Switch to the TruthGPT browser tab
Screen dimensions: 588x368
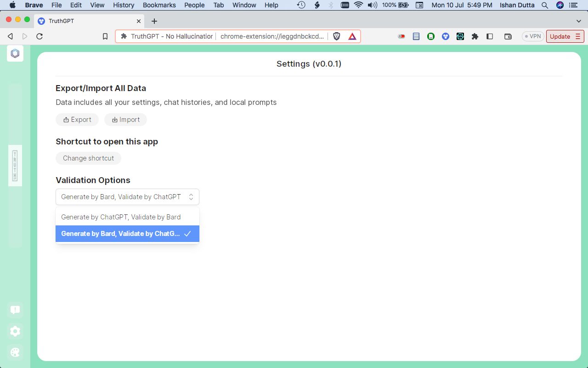[83, 21]
